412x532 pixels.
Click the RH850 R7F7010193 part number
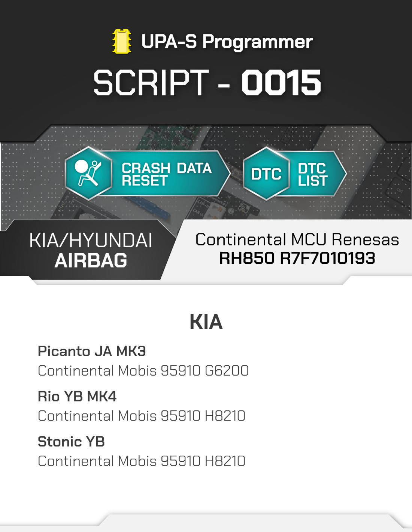pyautogui.click(x=297, y=258)
